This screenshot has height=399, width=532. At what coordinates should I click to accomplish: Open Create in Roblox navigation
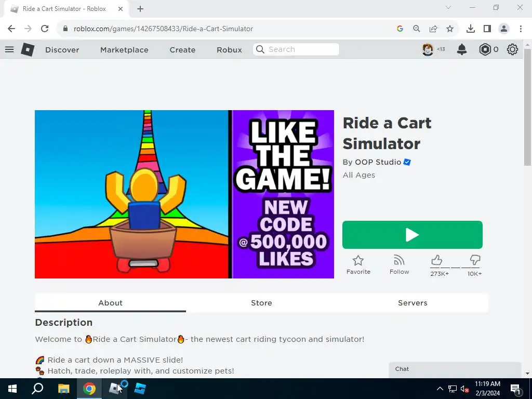[x=182, y=49]
